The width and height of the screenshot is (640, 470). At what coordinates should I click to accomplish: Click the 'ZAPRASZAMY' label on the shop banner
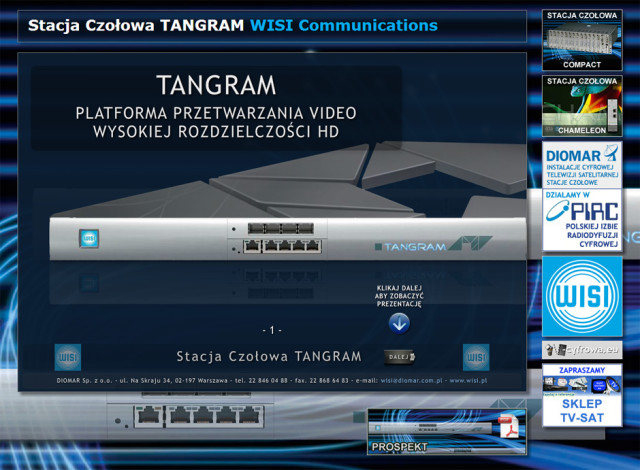pyautogui.click(x=582, y=370)
